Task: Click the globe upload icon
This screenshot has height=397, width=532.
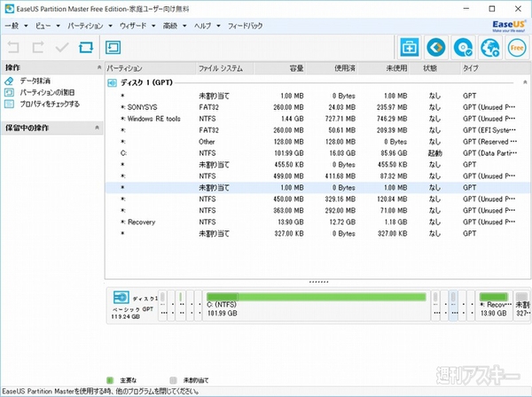Action: click(x=490, y=48)
